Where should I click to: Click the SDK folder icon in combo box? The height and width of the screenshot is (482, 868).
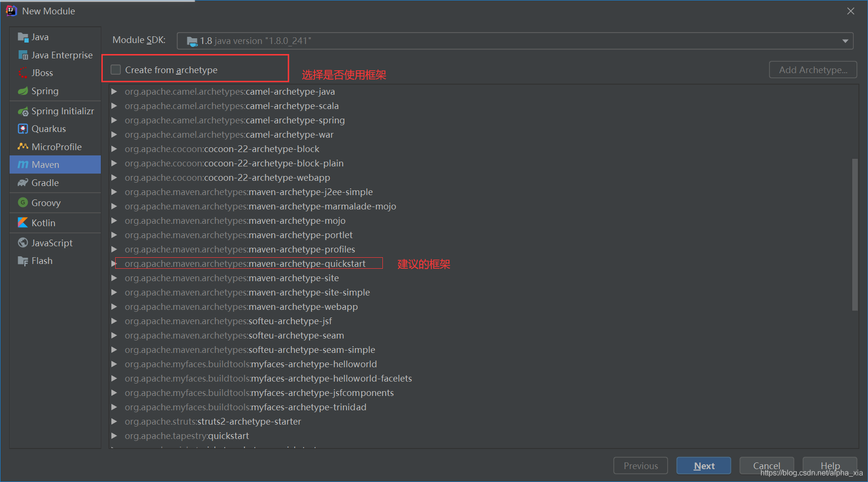click(192, 42)
